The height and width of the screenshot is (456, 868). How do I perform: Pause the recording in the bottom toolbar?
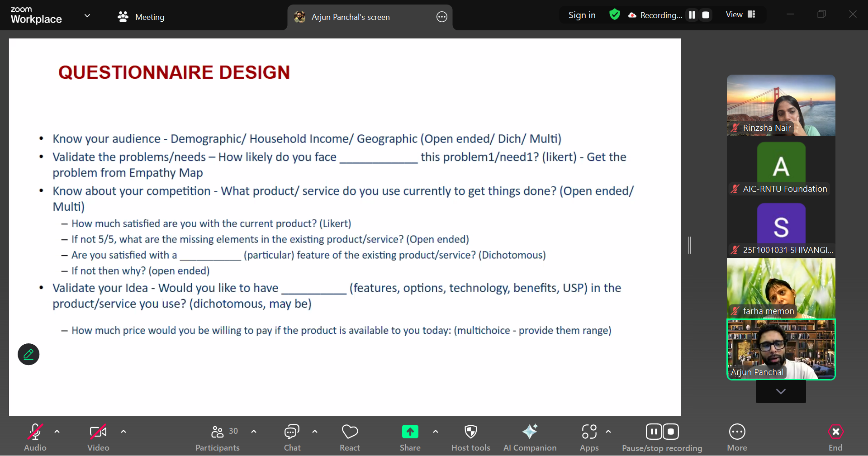[x=654, y=432]
